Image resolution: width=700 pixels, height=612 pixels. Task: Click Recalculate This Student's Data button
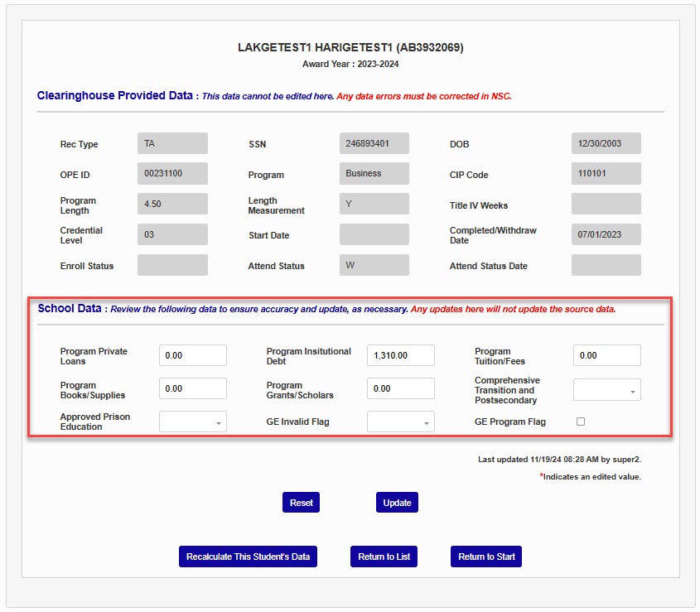click(248, 557)
